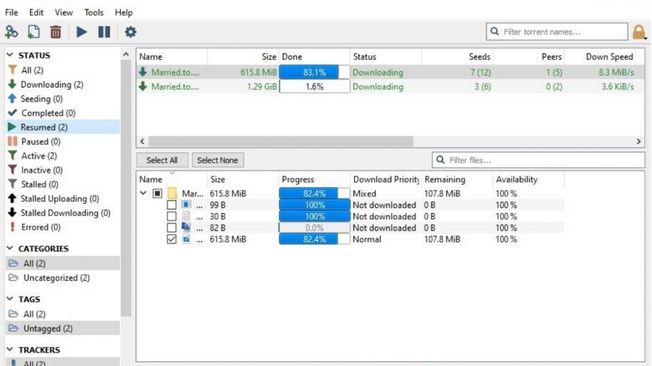The width and height of the screenshot is (652, 366).
Task: Click the red Delete torrent trash icon
Action: [x=56, y=32]
